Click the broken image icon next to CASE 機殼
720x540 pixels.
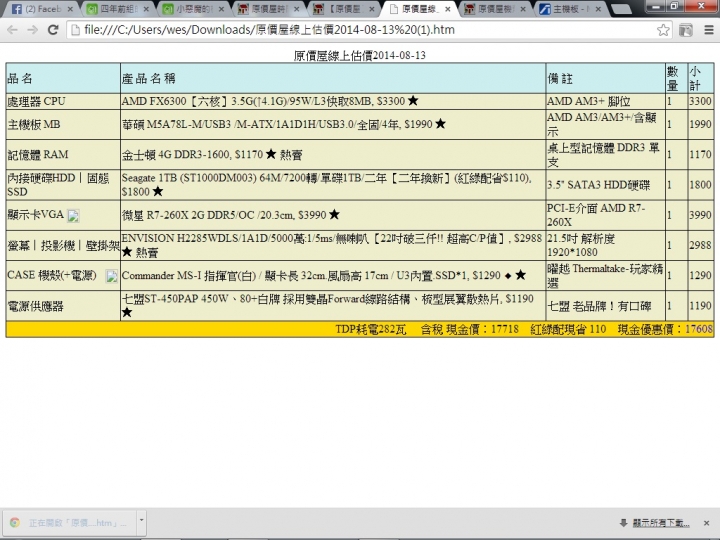[112, 276]
